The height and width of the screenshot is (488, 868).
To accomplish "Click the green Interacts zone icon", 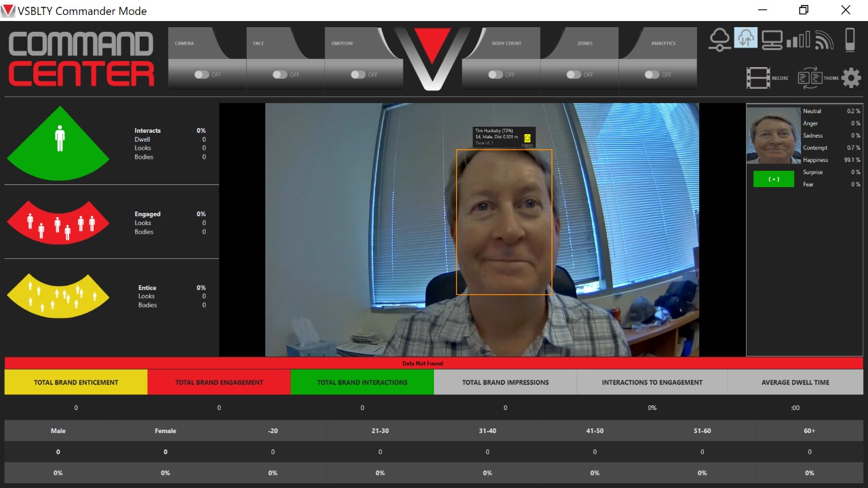I will coord(58,143).
